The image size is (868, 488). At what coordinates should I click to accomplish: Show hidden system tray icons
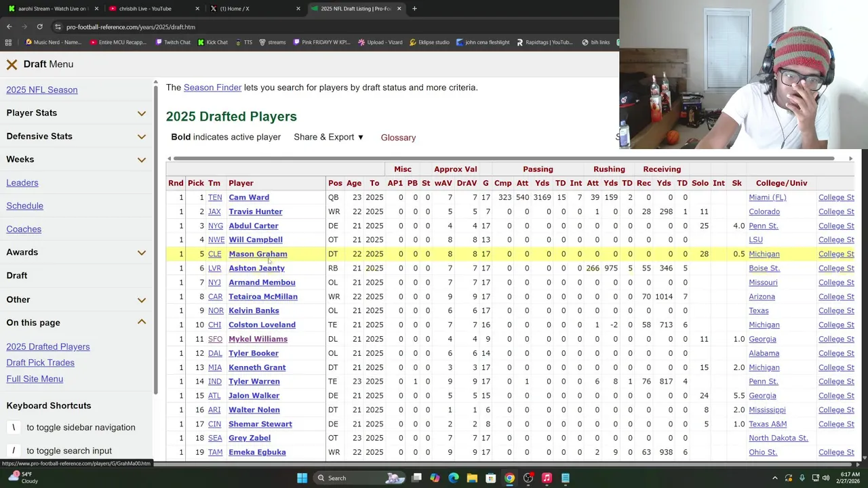[x=775, y=478]
